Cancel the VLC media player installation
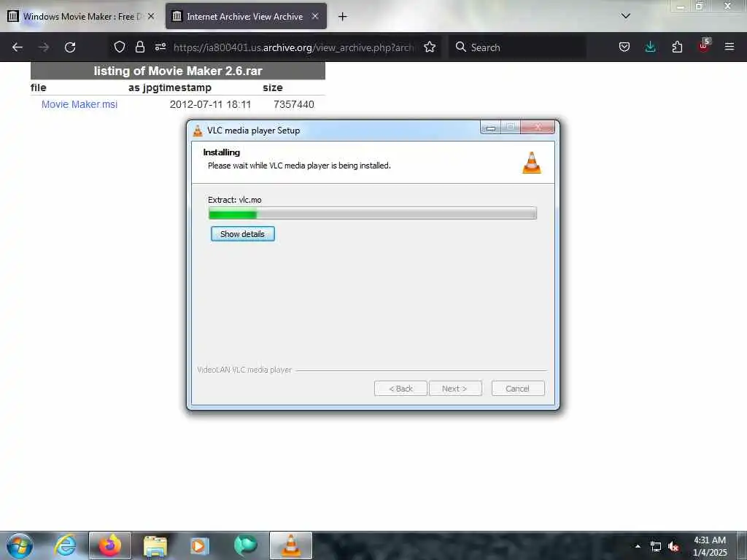 (x=518, y=389)
